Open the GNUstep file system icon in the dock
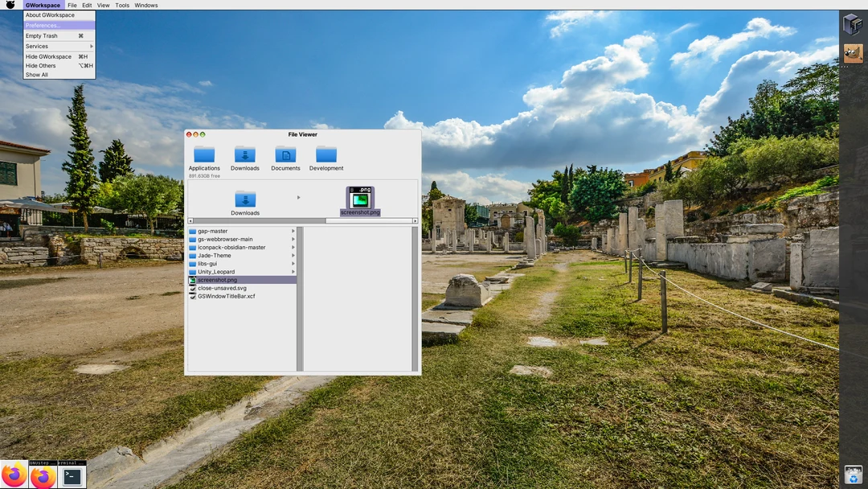Viewport: 868px width, 489px height. click(x=851, y=24)
